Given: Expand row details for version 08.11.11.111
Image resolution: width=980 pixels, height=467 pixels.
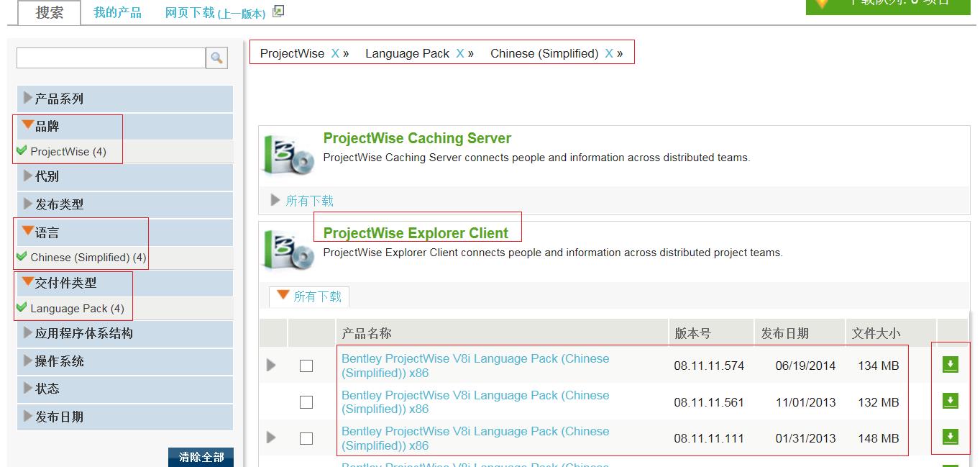Looking at the screenshot, I should [x=271, y=437].
